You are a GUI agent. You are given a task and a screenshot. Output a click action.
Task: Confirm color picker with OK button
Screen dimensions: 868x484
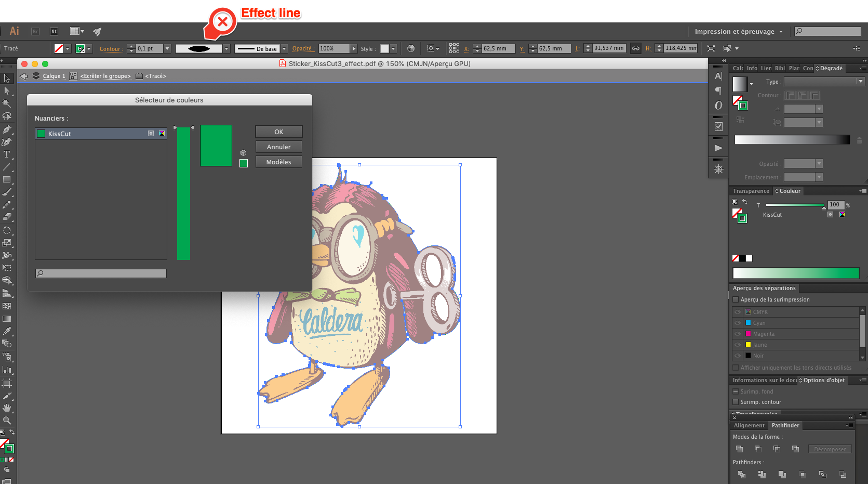pyautogui.click(x=278, y=132)
